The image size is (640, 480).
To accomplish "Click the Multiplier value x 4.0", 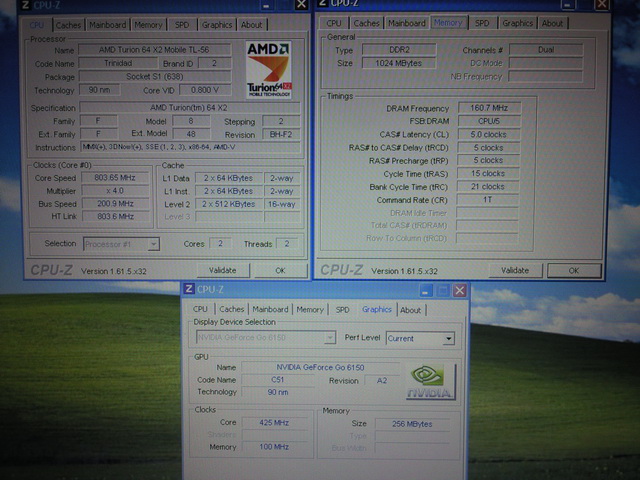I will (x=115, y=191).
